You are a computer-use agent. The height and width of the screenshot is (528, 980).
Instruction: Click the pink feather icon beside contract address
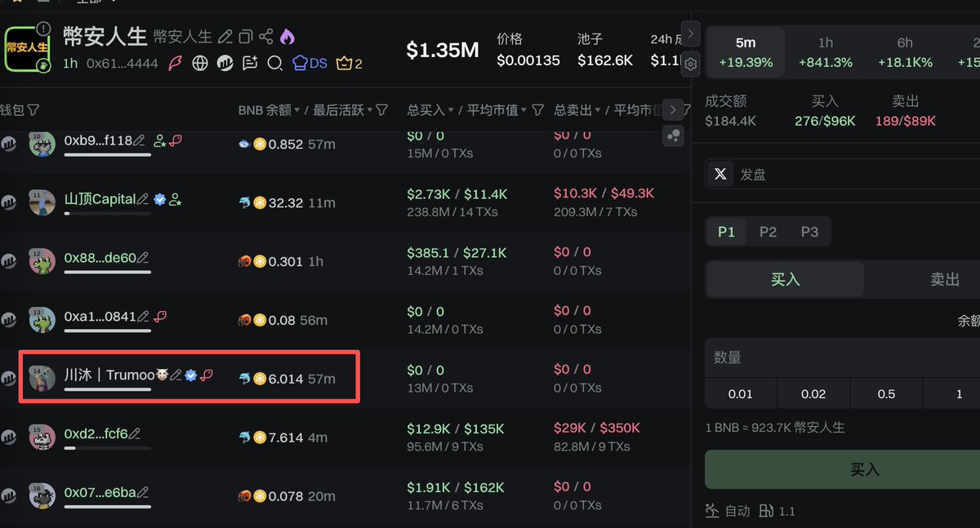click(176, 63)
